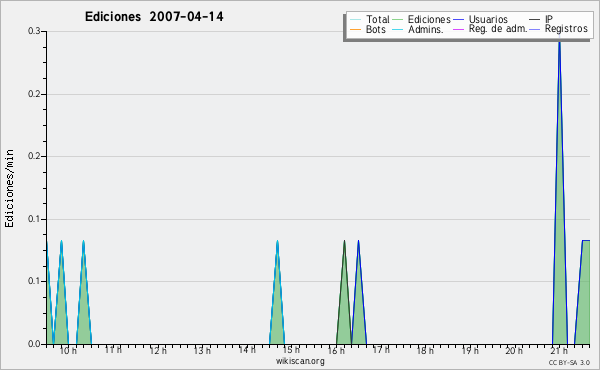Click the '12 h' x-axis label

point(158,350)
